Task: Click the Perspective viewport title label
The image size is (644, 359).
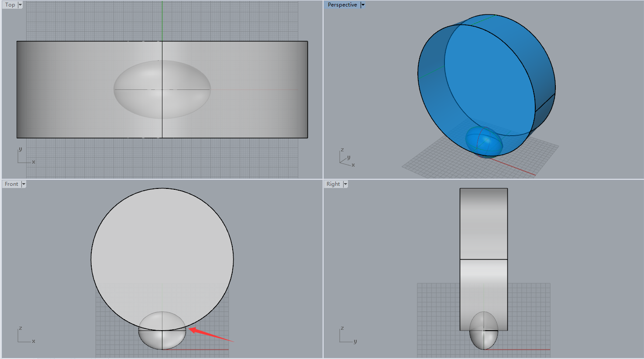Action: [x=342, y=5]
